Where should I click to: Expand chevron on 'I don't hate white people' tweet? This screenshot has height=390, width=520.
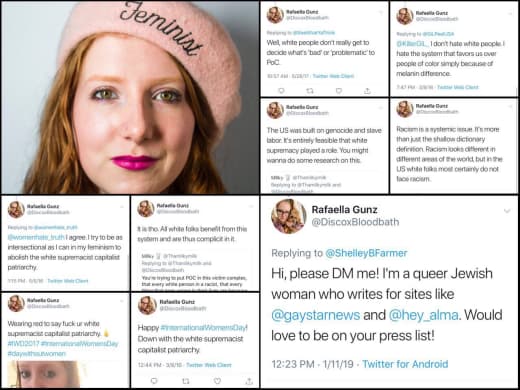coord(510,14)
